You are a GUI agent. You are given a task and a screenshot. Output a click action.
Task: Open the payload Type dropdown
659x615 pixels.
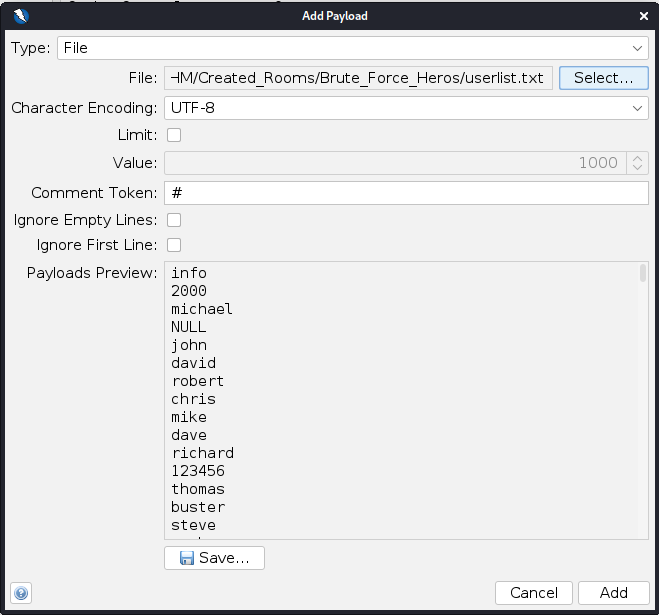pyautogui.click(x=352, y=47)
